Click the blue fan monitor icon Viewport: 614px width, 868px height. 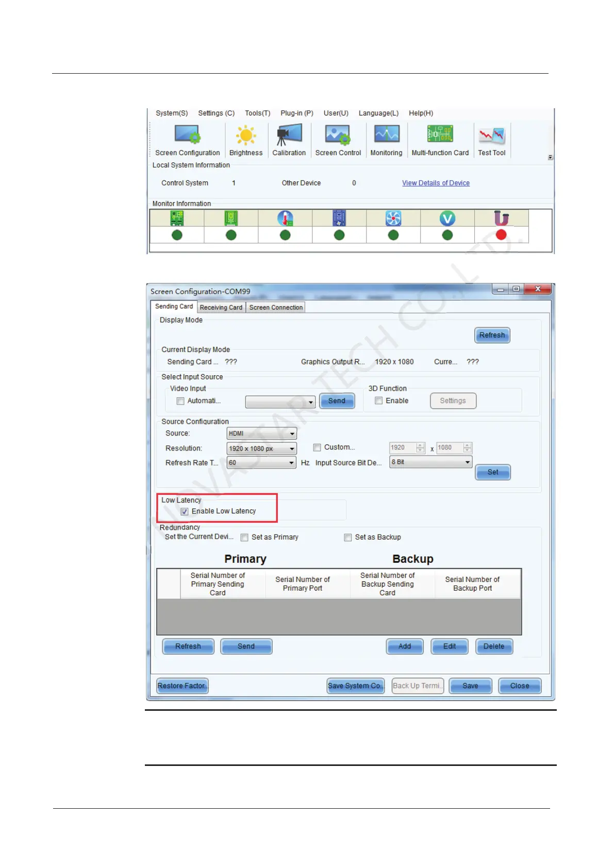pyautogui.click(x=393, y=218)
